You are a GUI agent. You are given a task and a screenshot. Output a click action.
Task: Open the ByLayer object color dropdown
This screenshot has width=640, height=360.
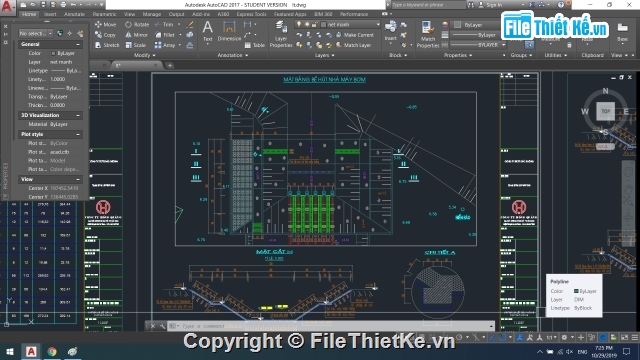[x=477, y=25]
